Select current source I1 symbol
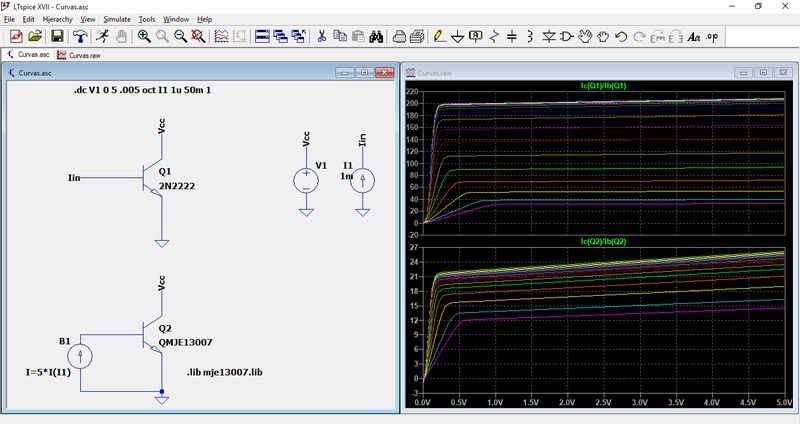This screenshot has height=424, width=800. pos(363,181)
